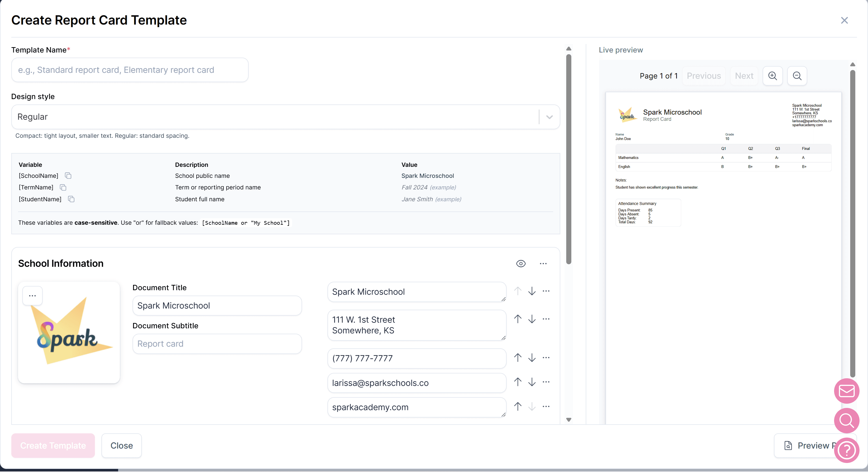The width and height of the screenshot is (868, 472).
Task: Go to Previous preview page
Action: tap(704, 76)
